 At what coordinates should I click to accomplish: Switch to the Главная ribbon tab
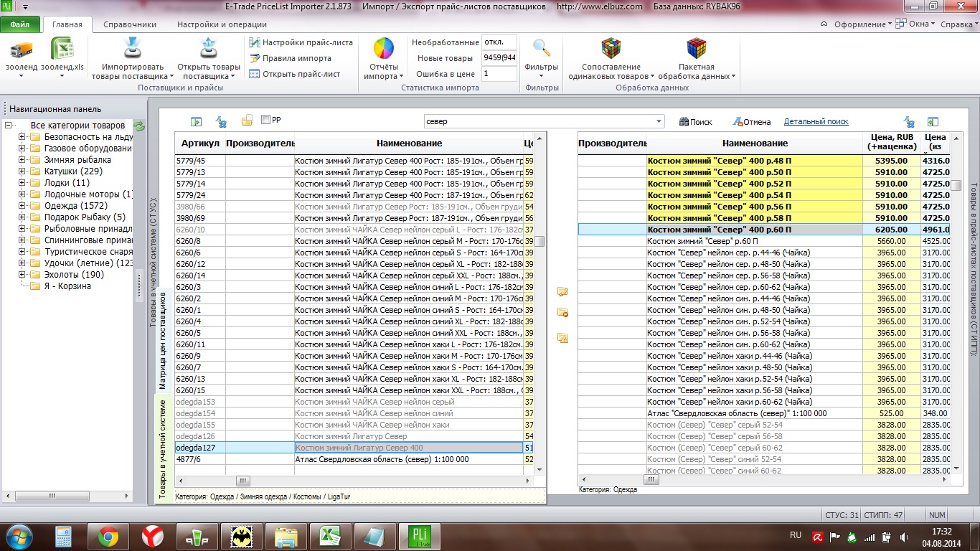[67, 24]
